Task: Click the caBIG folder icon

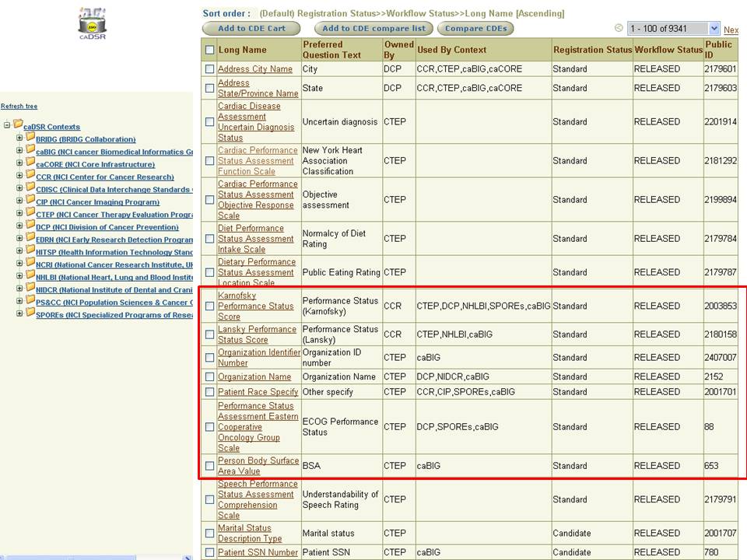Action: 30,149
